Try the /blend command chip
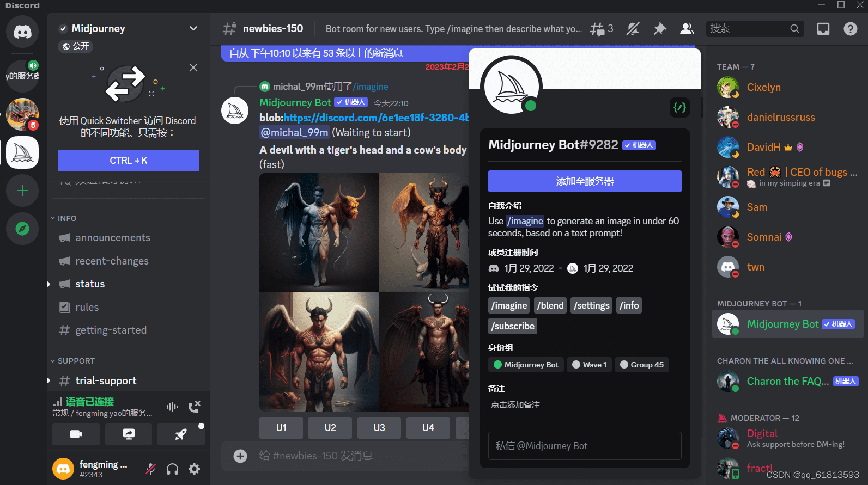 point(550,305)
